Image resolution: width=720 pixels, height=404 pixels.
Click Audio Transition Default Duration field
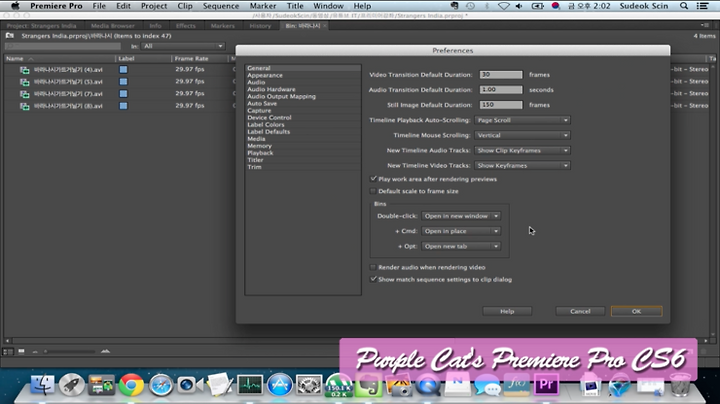[x=501, y=90]
